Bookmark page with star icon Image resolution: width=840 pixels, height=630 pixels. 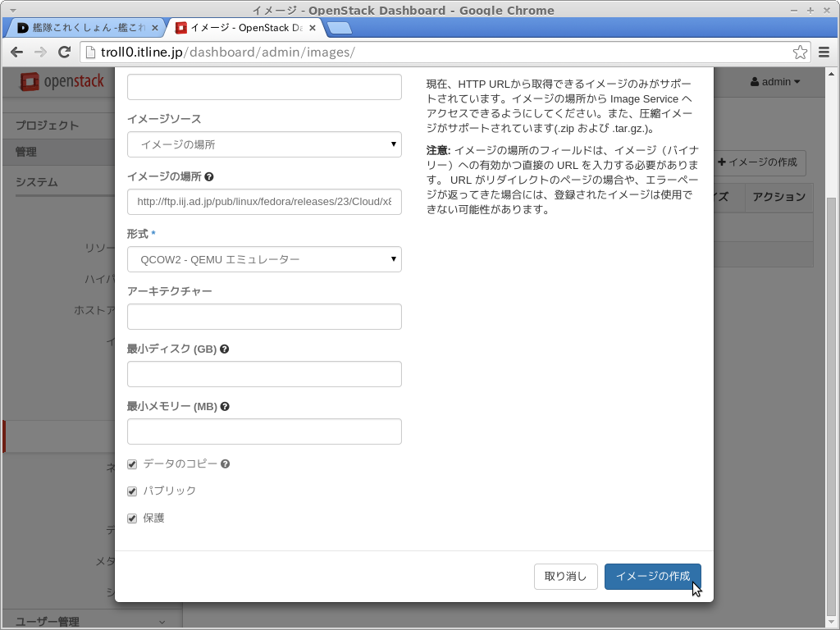pos(800,52)
